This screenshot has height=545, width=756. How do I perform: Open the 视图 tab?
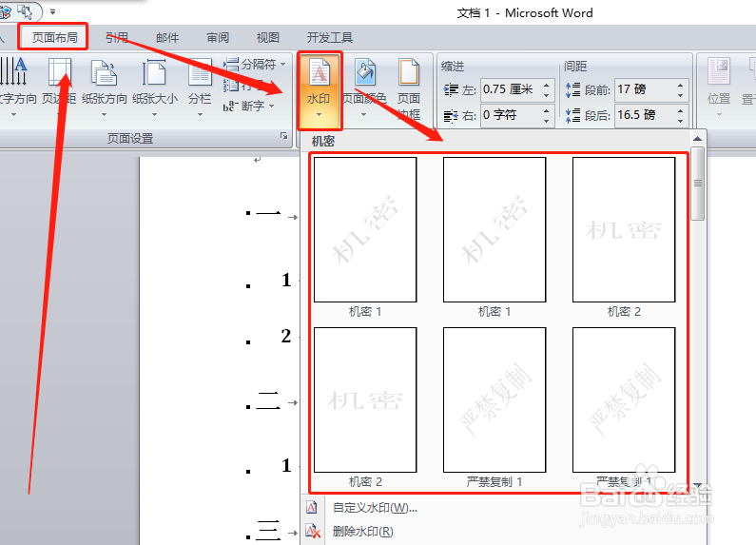(267, 37)
